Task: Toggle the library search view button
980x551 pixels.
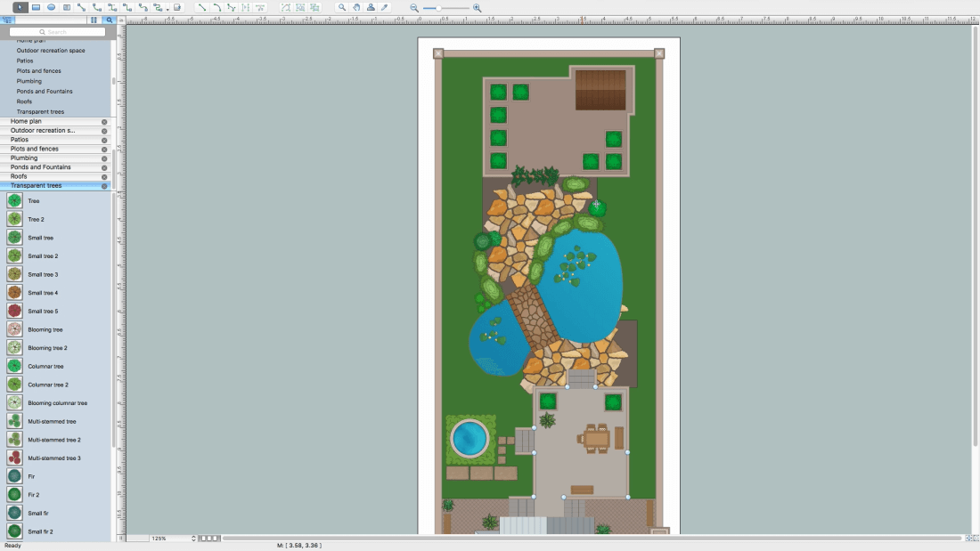Action: 109,19
